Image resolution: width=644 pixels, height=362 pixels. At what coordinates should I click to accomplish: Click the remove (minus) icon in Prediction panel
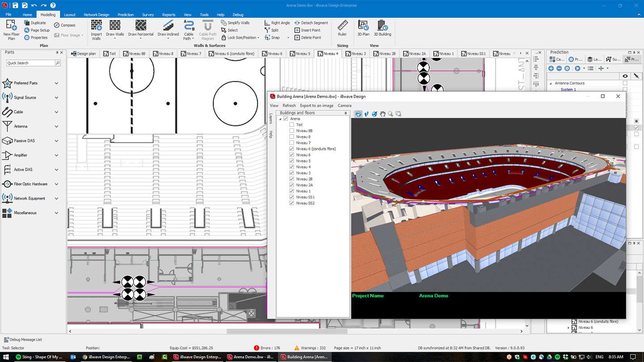pyautogui.click(x=559, y=68)
